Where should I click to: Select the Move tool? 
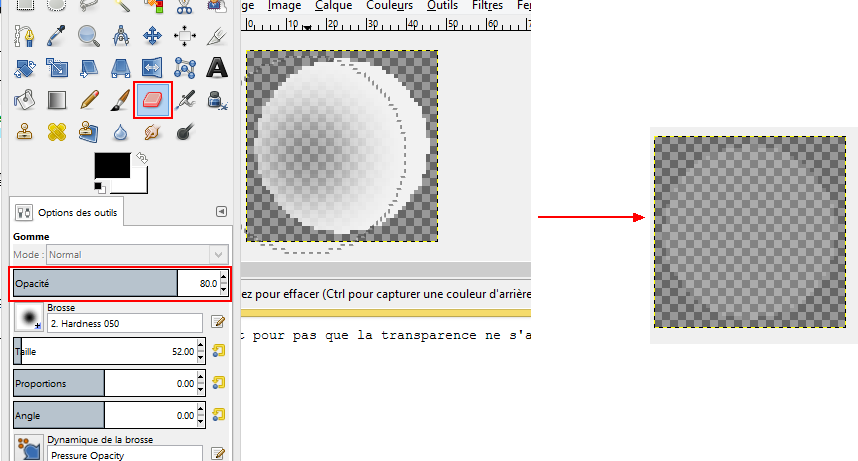click(x=152, y=37)
